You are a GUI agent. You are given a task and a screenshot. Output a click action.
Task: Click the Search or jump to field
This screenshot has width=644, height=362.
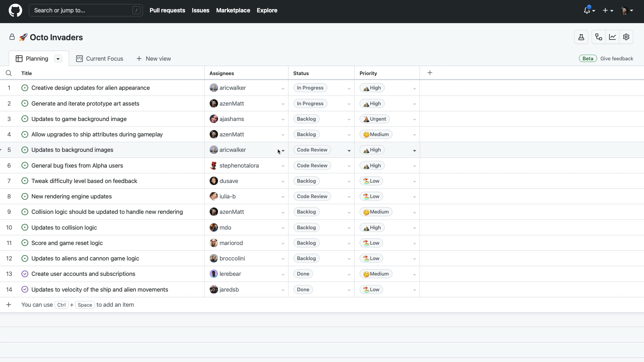click(x=86, y=10)
